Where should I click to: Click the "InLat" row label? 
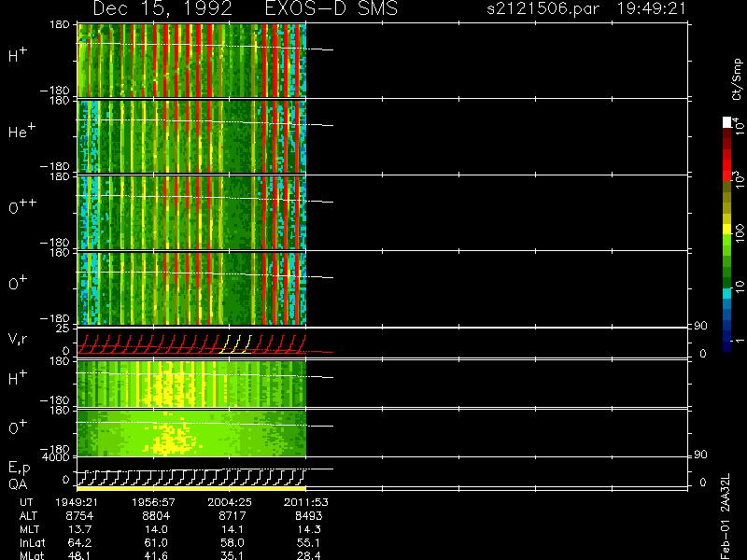click(33, 542)
